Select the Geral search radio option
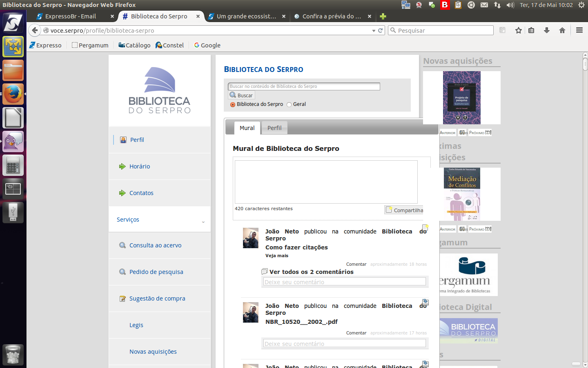The width and height of the screenshot is (588, 368). coord(289,105)
